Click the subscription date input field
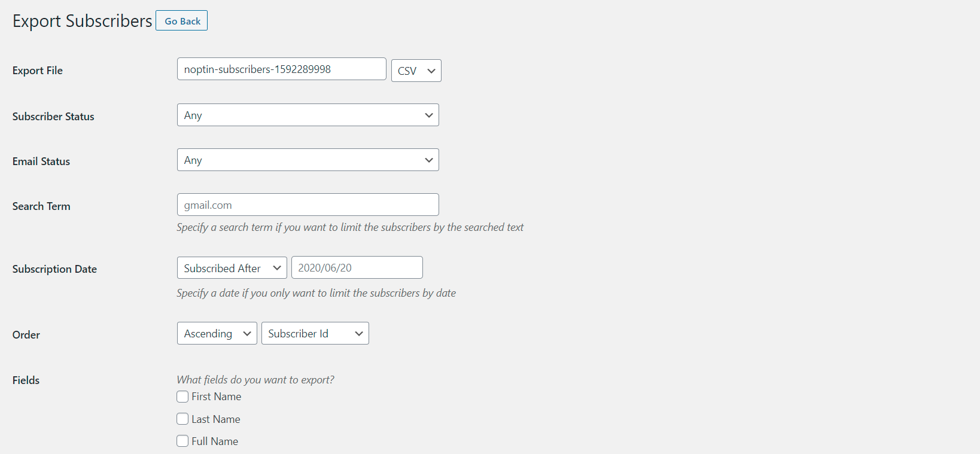 tap(357, 267)
